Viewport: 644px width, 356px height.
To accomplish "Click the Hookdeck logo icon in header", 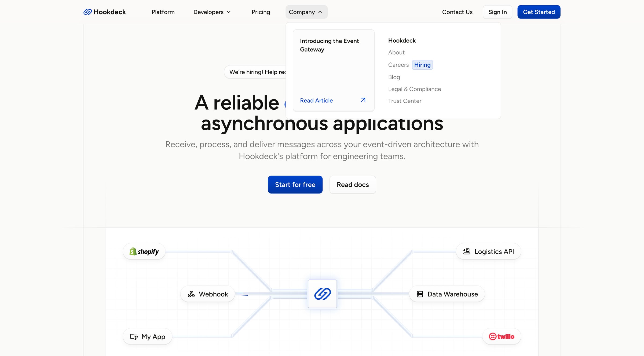I will [x=87, y=12].
